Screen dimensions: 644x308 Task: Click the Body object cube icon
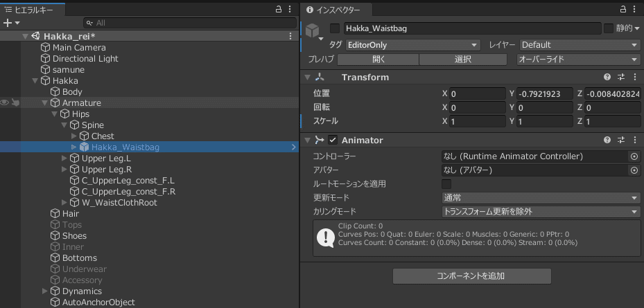(55, 92)
